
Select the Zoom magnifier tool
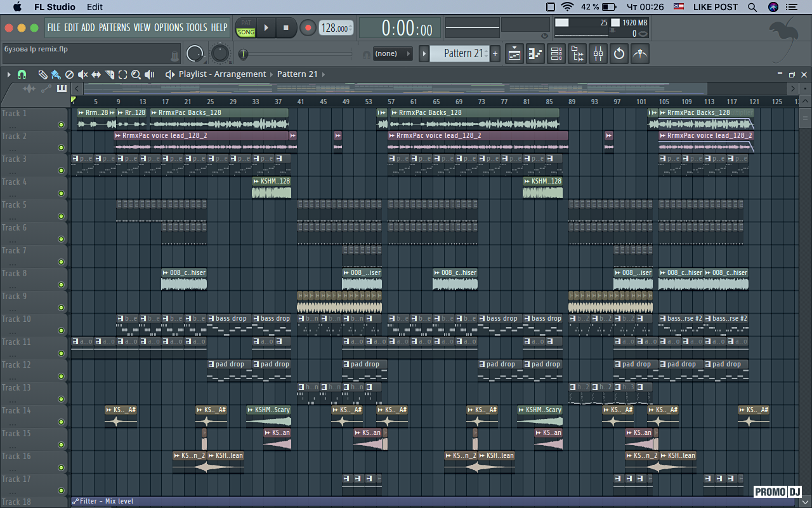136,74
